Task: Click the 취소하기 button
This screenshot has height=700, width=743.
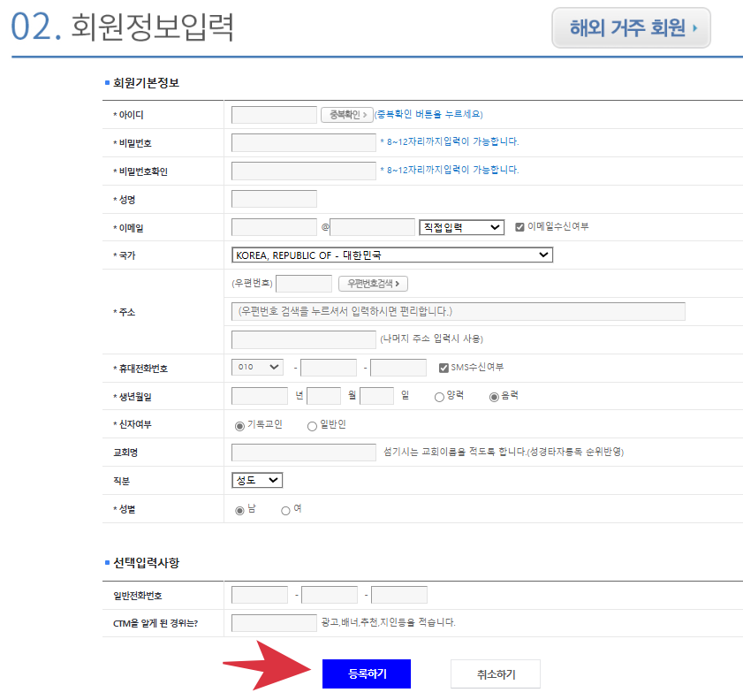Action: [495, 674]
